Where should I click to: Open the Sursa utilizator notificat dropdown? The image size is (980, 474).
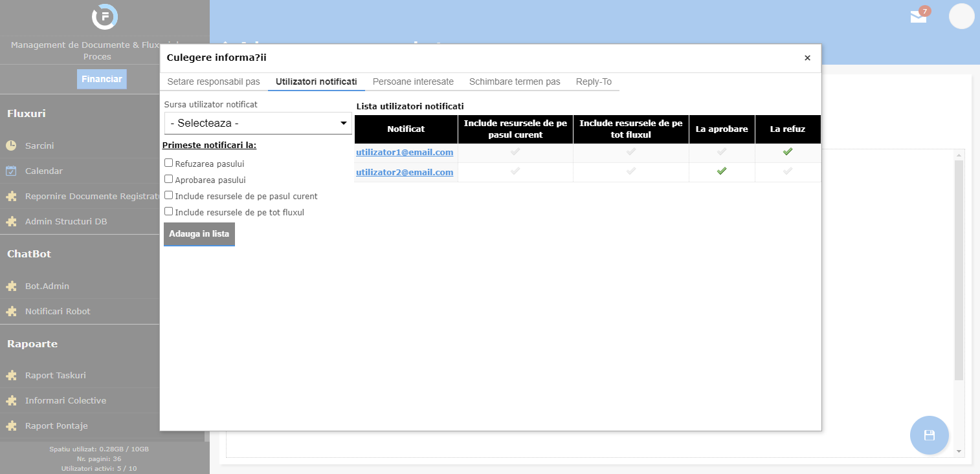258,123
